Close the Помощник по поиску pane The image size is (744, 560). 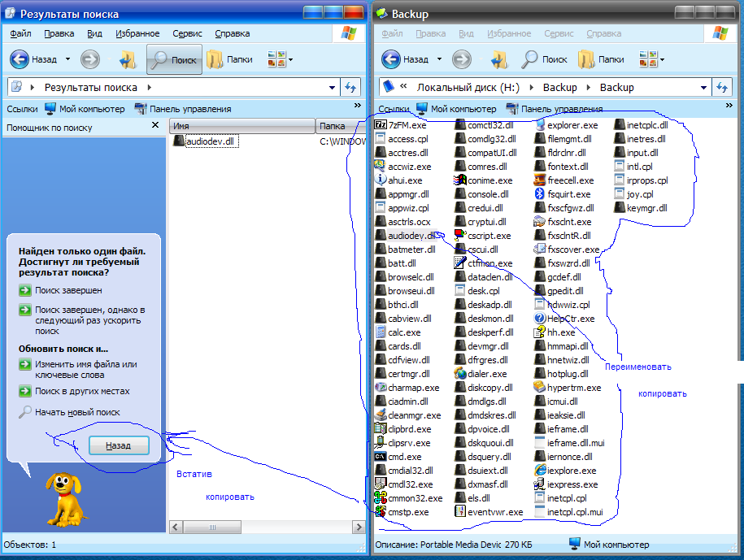(x=155, y=125)
